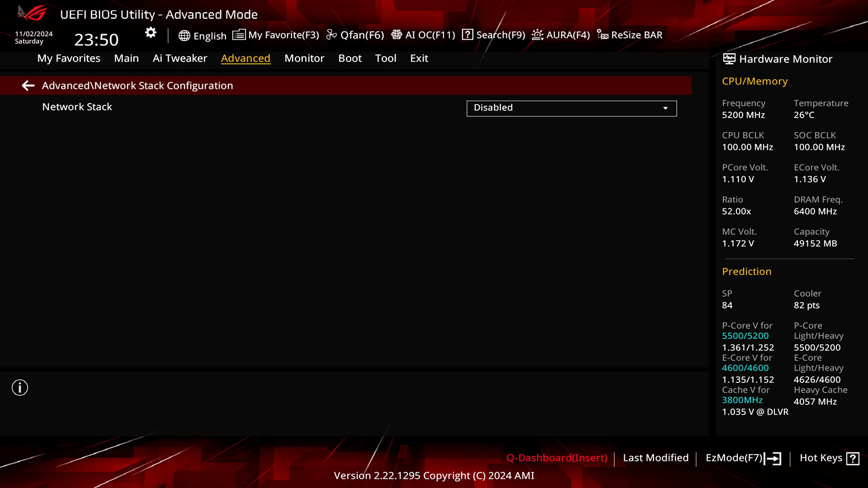Select English language option

click(202, 34)
